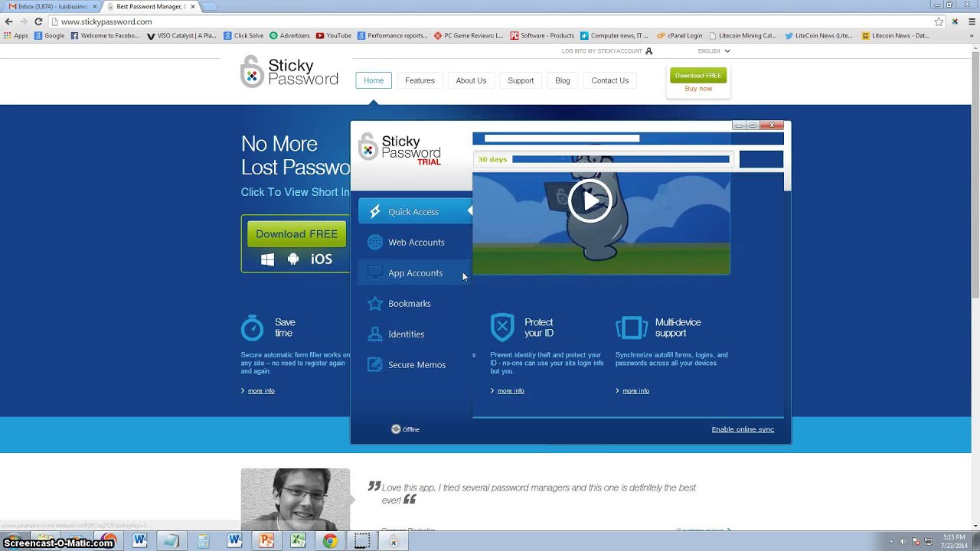
Task: Open the Secure Memos section
Action: pos(415,365)
